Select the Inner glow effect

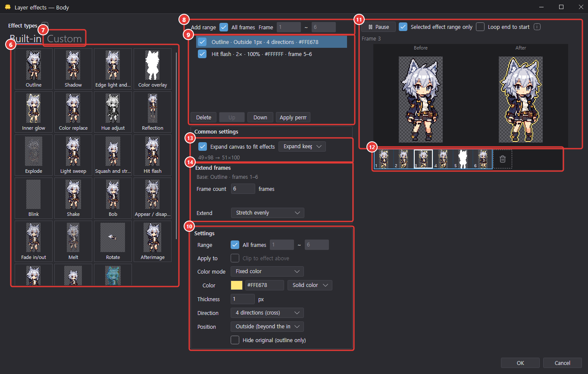click(x=34, y=112)
